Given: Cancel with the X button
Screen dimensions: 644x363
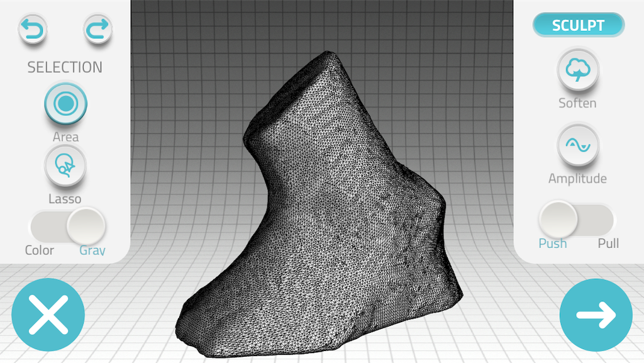Looking at the screenshot, I should tap(48, 315).
